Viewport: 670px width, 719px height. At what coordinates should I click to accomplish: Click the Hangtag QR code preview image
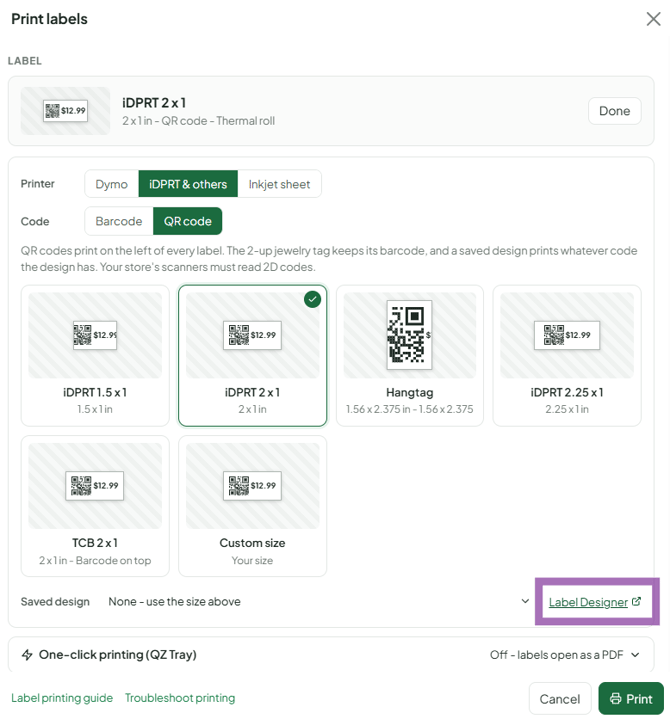point(410,335)
